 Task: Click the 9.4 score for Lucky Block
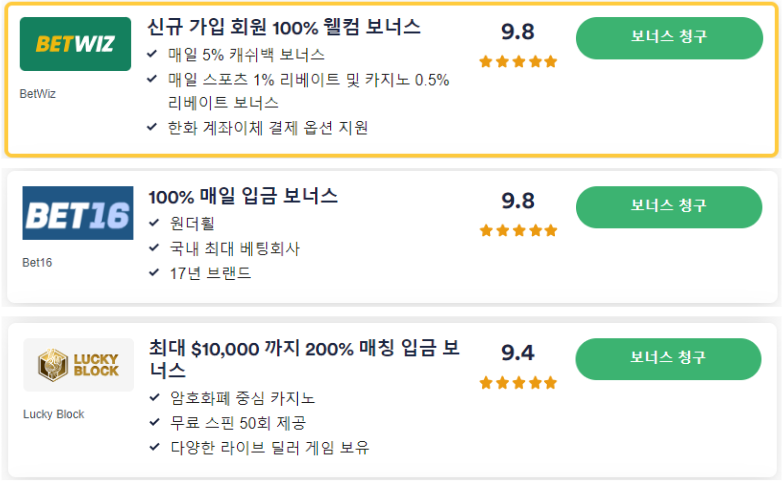pyautogui.click(x=518, y=353)
